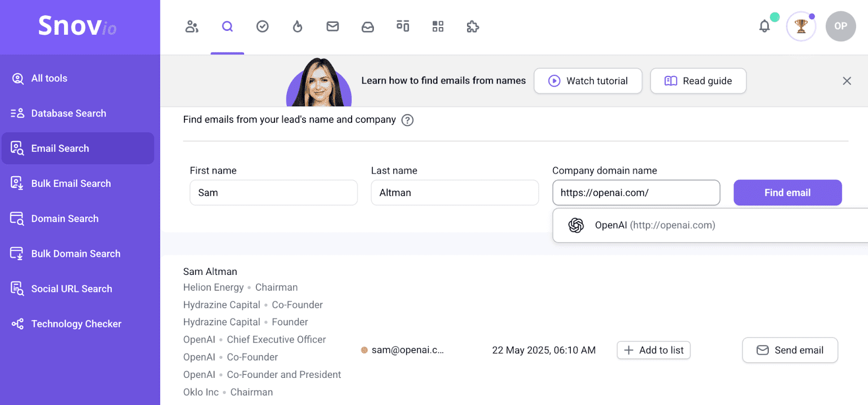Click the four-squares apps icon in top bar
The width and height of the screenshot is (868, 405).
click(438, 27)
